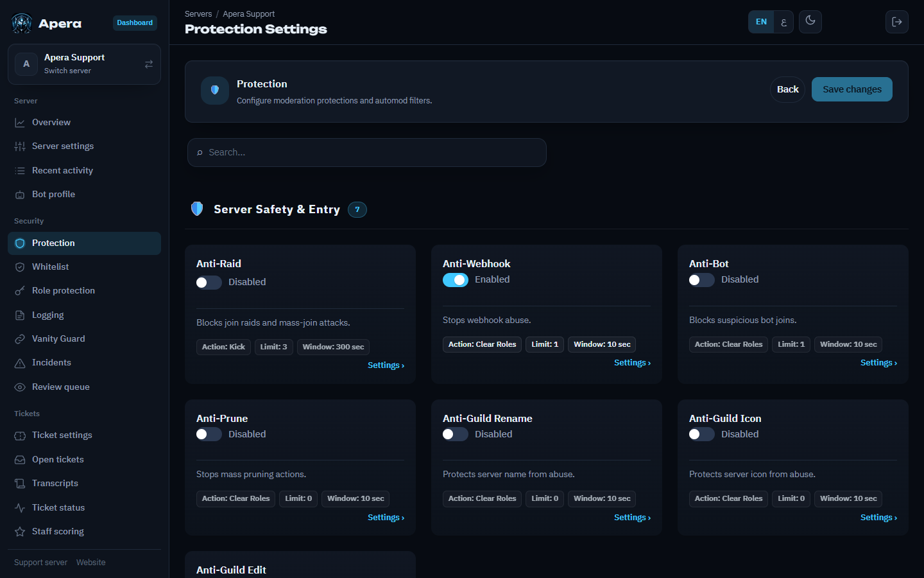Click the Server Safety count badge 7
This screenshot has height=578, width=924.
coord(357,209)
